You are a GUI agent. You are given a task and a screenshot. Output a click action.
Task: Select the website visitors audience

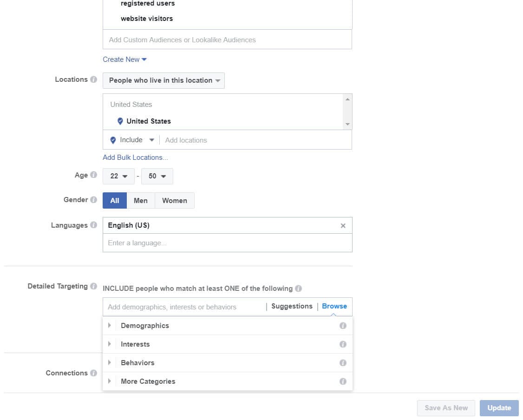(147, 19)
